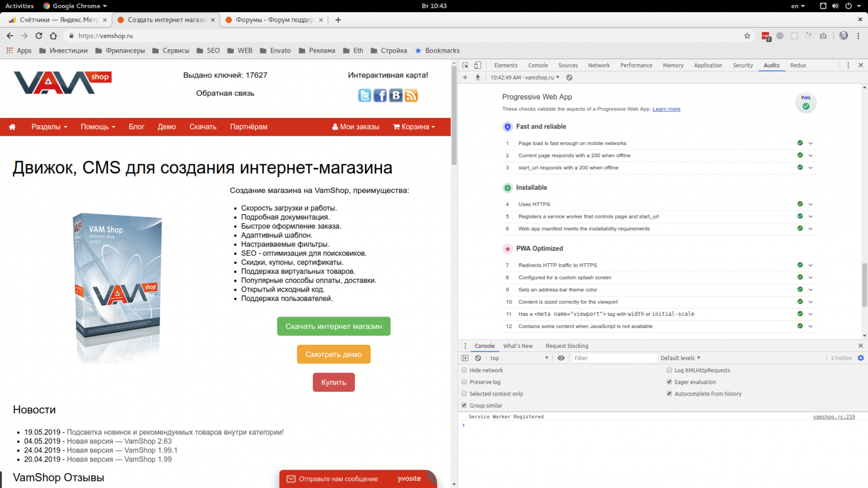This screenshot has width=868, height=488.
Task: Open the DevTools three-dot customize menu
Action: (848, 65)
